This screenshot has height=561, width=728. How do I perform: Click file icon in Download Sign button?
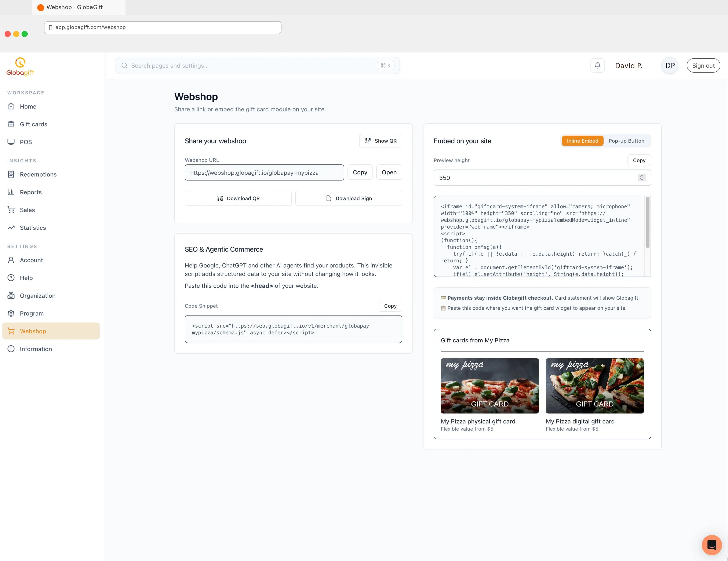point(329,198)
